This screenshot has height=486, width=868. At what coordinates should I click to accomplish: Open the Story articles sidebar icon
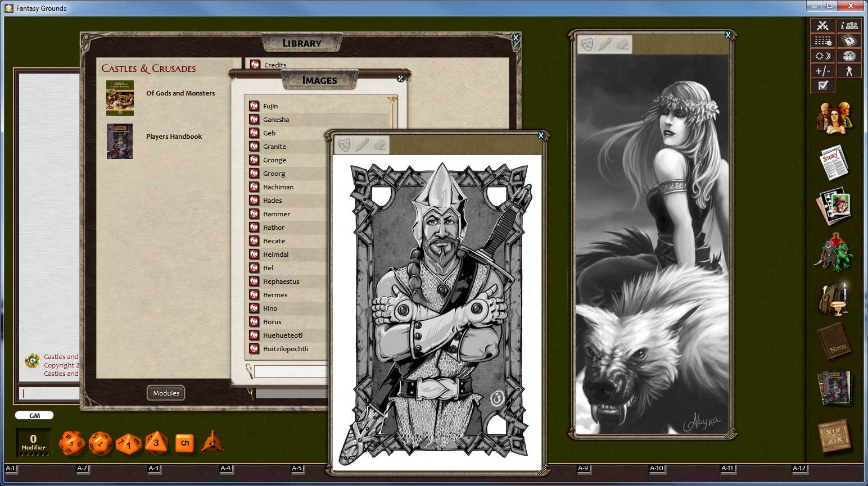click(x=834, y=161)
